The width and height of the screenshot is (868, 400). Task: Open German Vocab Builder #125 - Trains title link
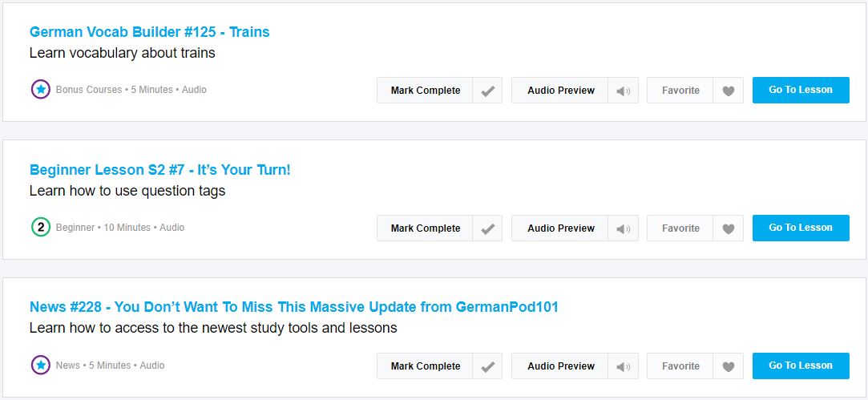[x=149, y=32]
